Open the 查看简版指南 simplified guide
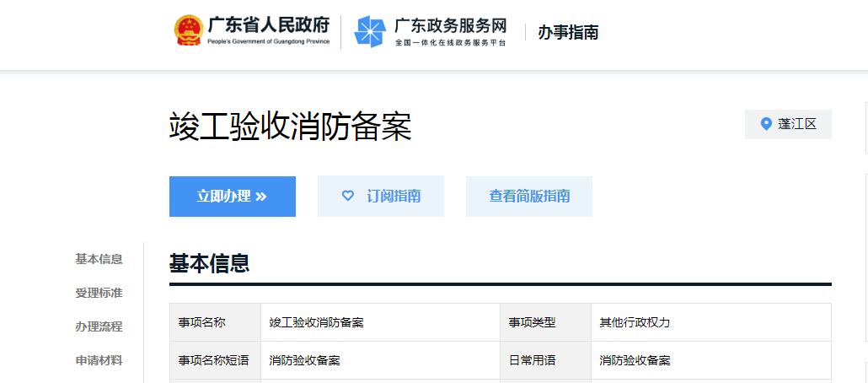Screen dimensions: 868x383 tap(529, 197)
